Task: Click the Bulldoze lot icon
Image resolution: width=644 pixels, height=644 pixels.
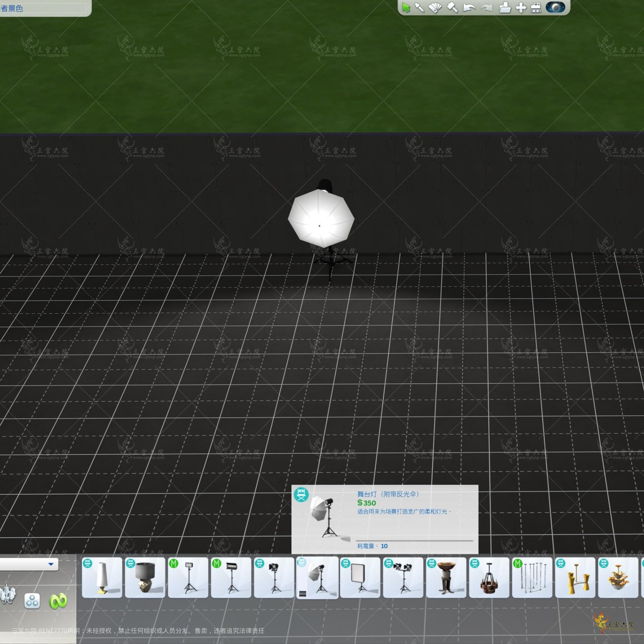Action: click(536, 7)
